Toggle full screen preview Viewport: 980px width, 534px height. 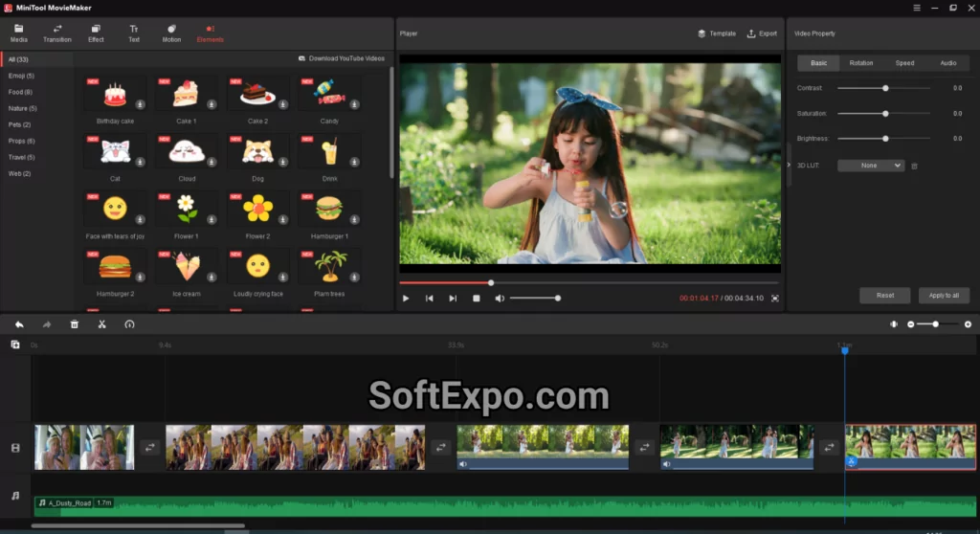coord(775,299)
